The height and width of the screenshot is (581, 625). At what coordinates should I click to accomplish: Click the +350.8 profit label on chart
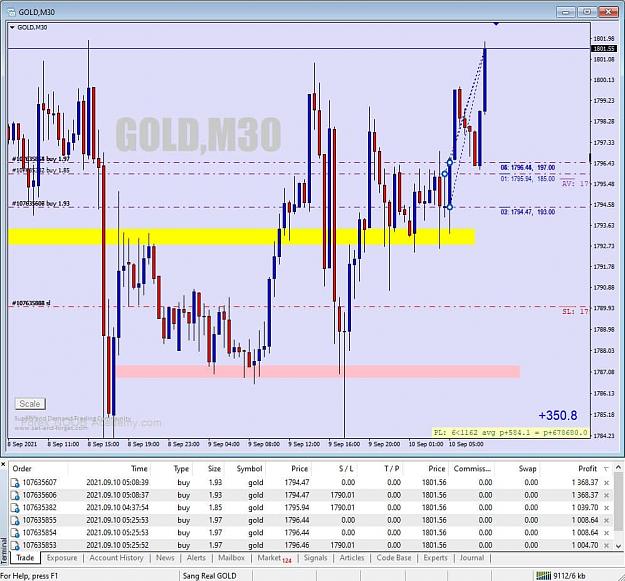coord(558,416)
